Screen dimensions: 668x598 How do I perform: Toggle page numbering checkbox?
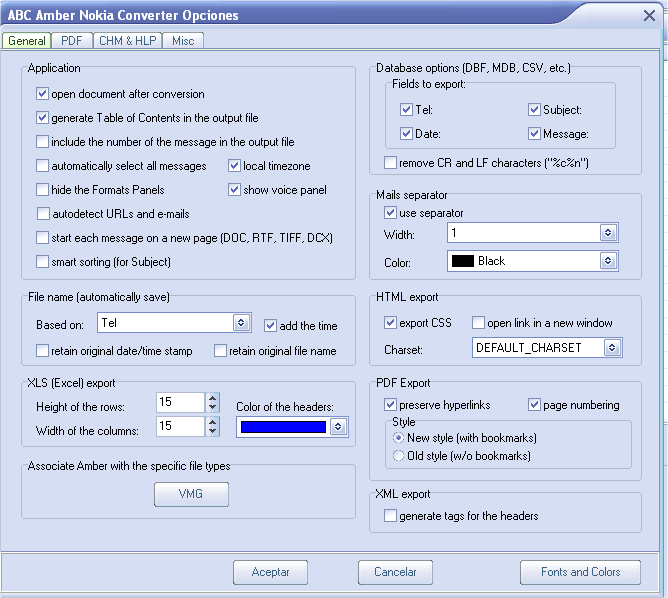(534, 404)
